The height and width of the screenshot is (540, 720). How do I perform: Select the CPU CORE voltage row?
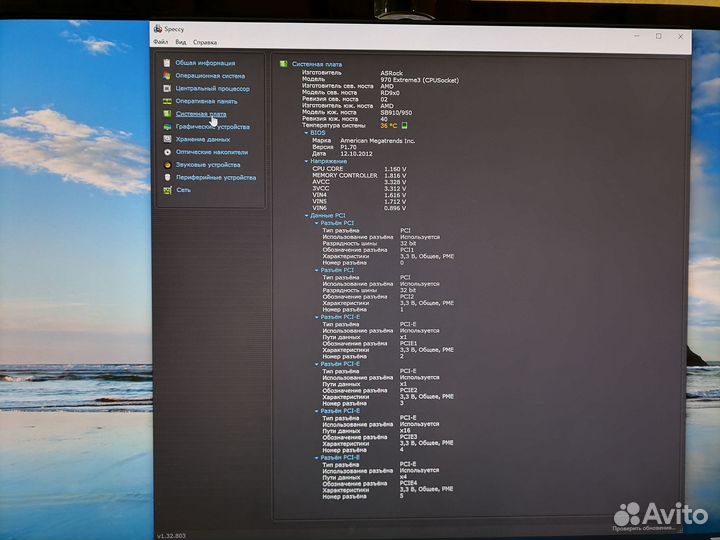[359, 169]
